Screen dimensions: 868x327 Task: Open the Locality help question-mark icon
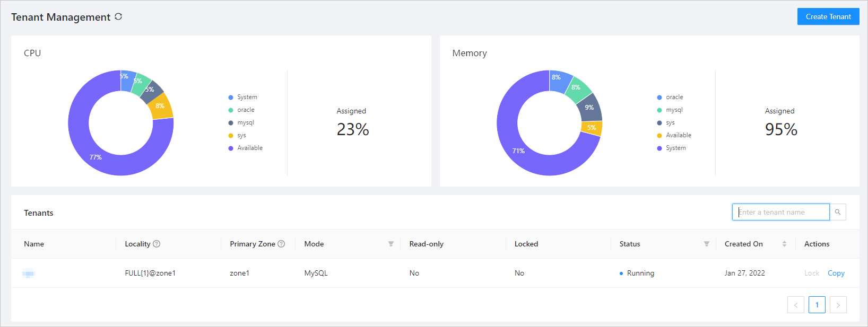157,244
